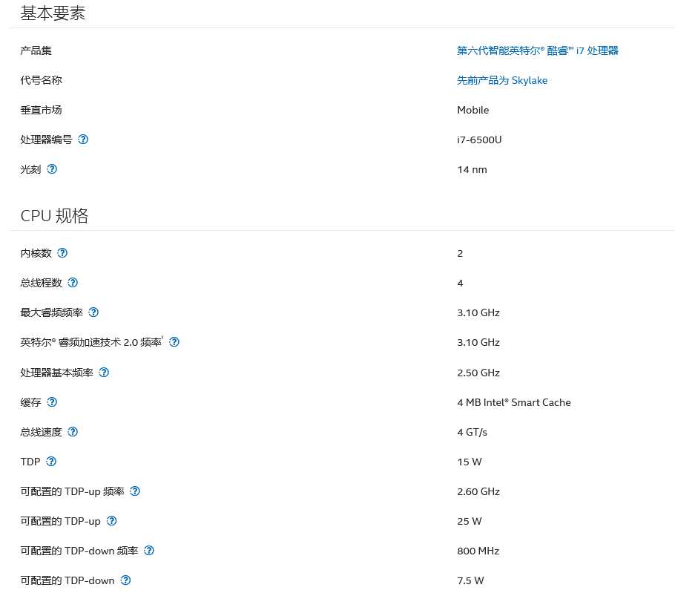Open help for 最大睿频频率
This screenshot has height=616, width=675.
click(93, 312)
